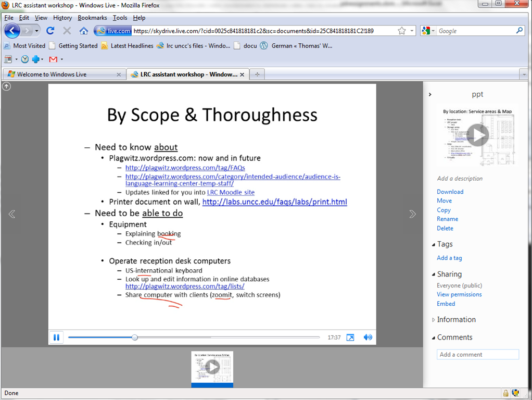Reload the page in Firefox
This screenshot has height=400, width=532.
coord(50,31)
